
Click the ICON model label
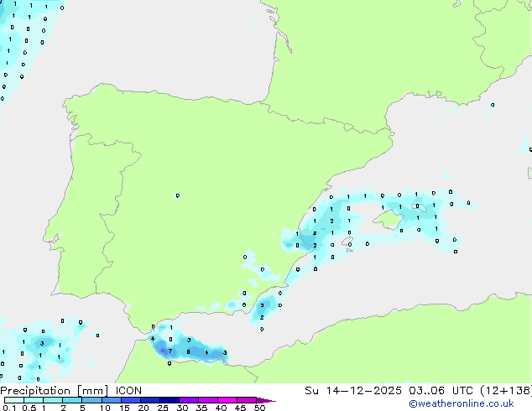[128, 391]
